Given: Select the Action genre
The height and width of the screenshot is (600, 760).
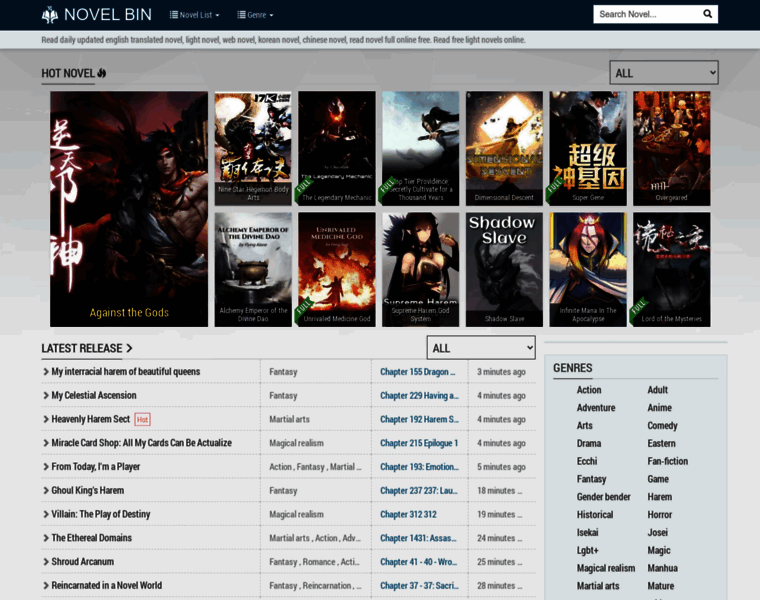Looking at the screenshot, I should 589,390.
